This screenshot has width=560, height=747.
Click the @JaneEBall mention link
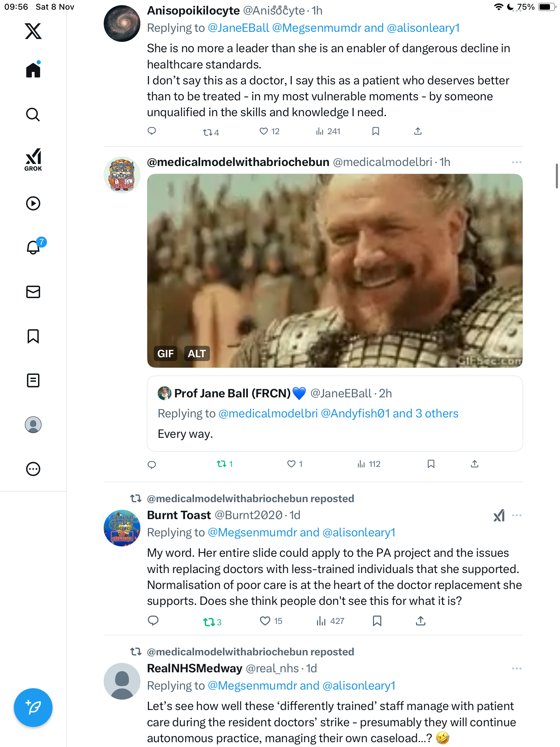[238, 28]
